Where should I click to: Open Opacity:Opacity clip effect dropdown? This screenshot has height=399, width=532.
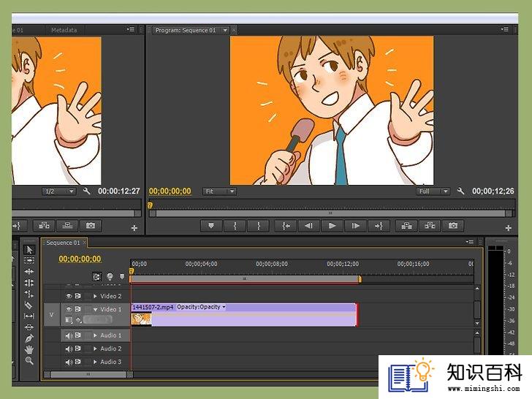pyautogui.click(x=224, y=307)
